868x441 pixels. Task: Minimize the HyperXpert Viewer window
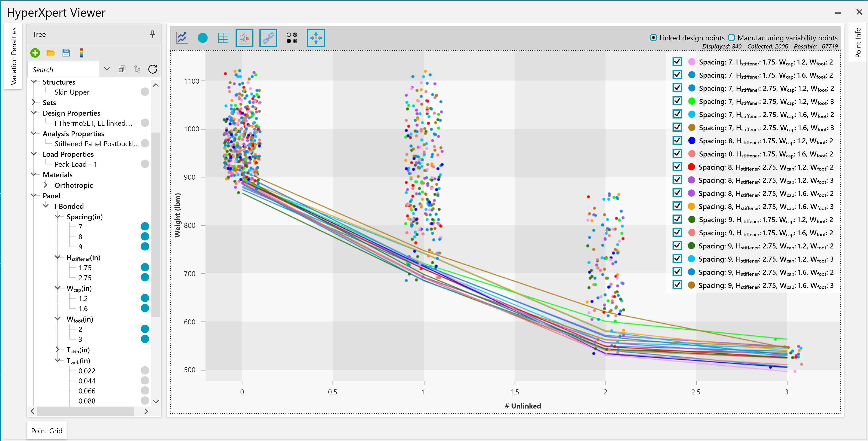[838, 12]
